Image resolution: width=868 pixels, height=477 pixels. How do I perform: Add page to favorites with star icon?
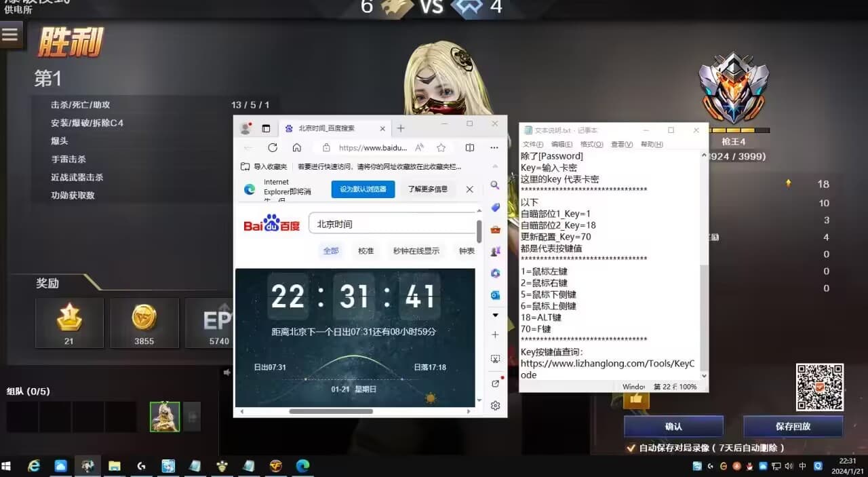441,147
